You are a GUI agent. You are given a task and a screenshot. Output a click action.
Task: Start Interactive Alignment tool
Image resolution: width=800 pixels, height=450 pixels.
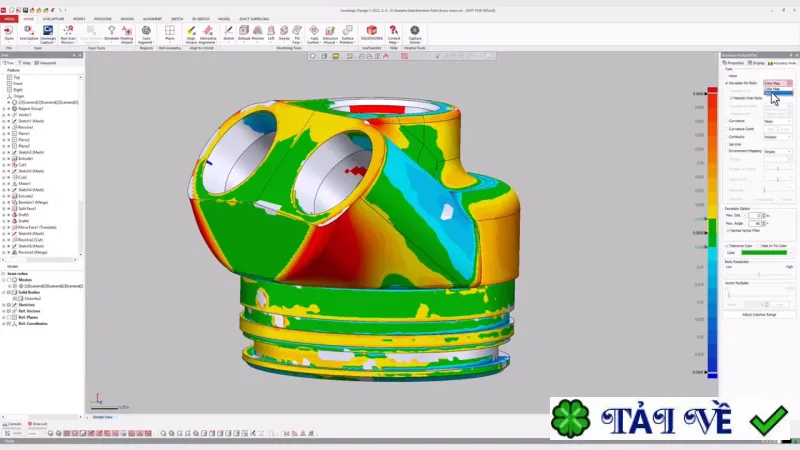pyautogui.click(x=208, y=34)
